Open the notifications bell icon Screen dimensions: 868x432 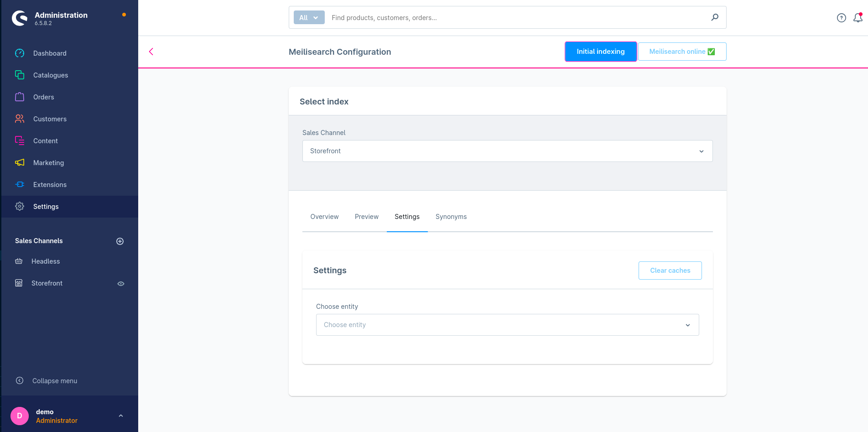pyautogui.click(x=858, y=18)
